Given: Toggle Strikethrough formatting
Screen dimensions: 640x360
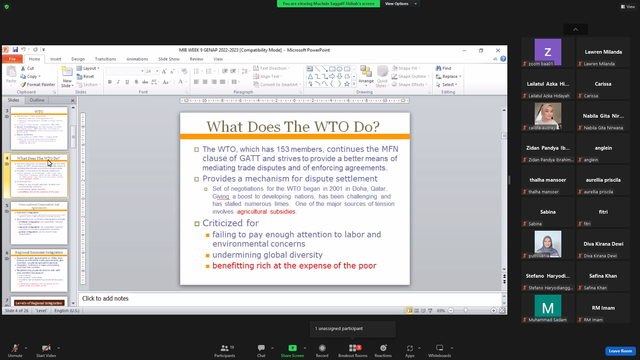Looking at the screenshot, I should click(x=145, y=82).
